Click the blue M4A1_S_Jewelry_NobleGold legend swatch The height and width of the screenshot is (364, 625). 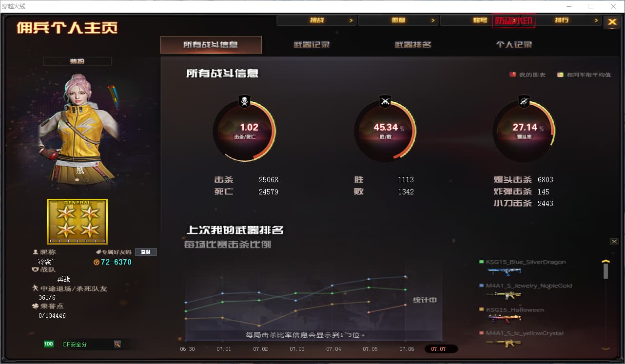click(482, 286)
